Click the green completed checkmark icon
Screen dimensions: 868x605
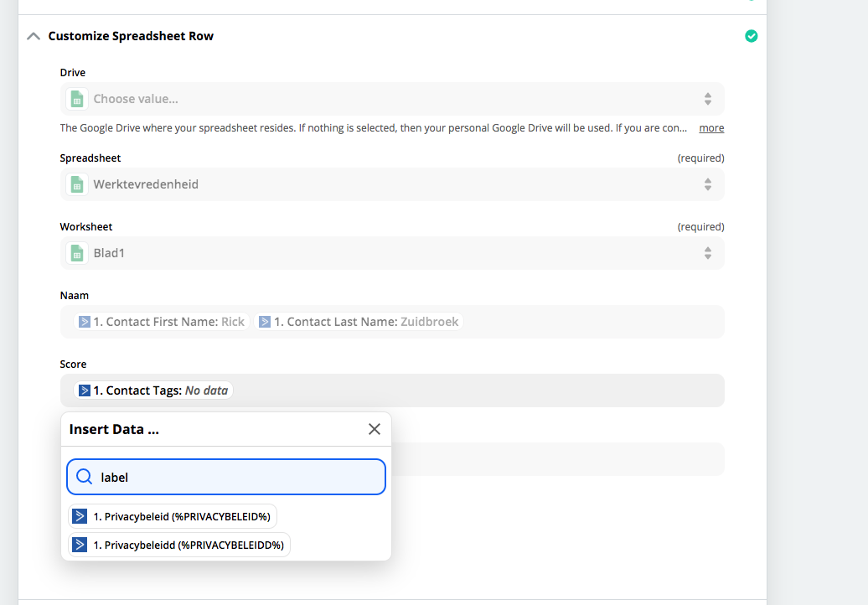pos(751,36)
